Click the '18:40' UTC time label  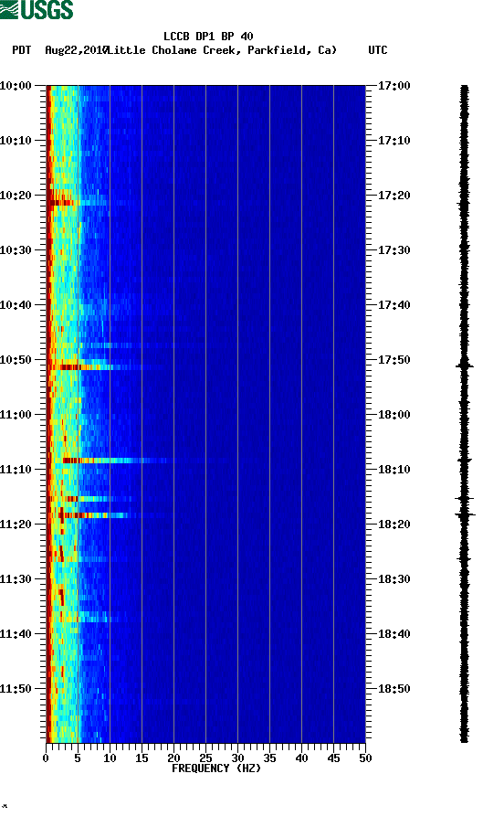(x=394, y=634)
